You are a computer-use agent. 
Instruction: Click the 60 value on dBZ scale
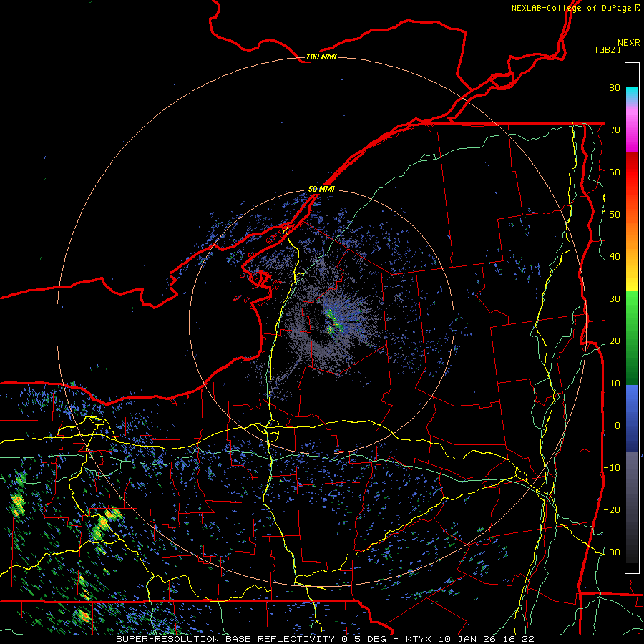615,172
